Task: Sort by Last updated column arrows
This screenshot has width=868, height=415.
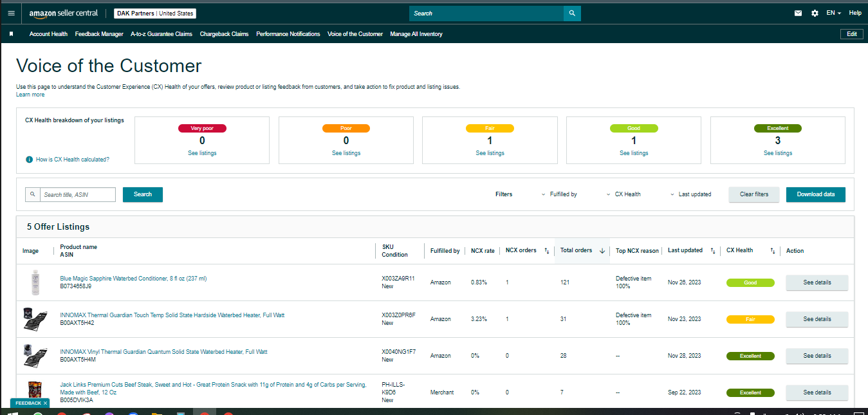Action: [713, 251]
